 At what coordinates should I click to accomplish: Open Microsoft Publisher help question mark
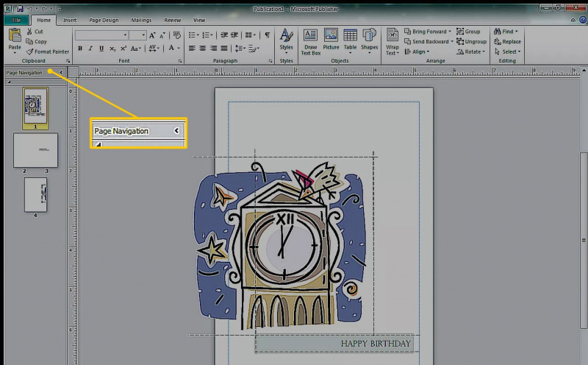tap(583, 20)
